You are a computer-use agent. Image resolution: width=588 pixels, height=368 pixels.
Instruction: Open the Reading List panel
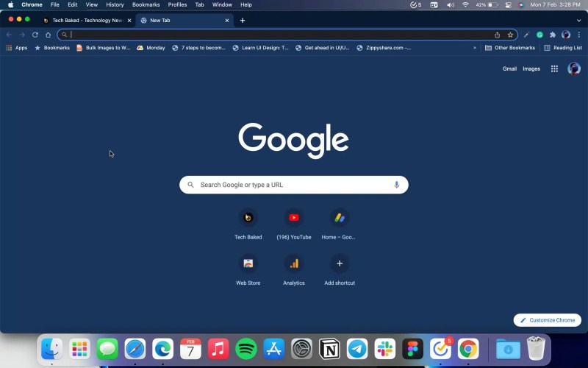tap(563, 48)
